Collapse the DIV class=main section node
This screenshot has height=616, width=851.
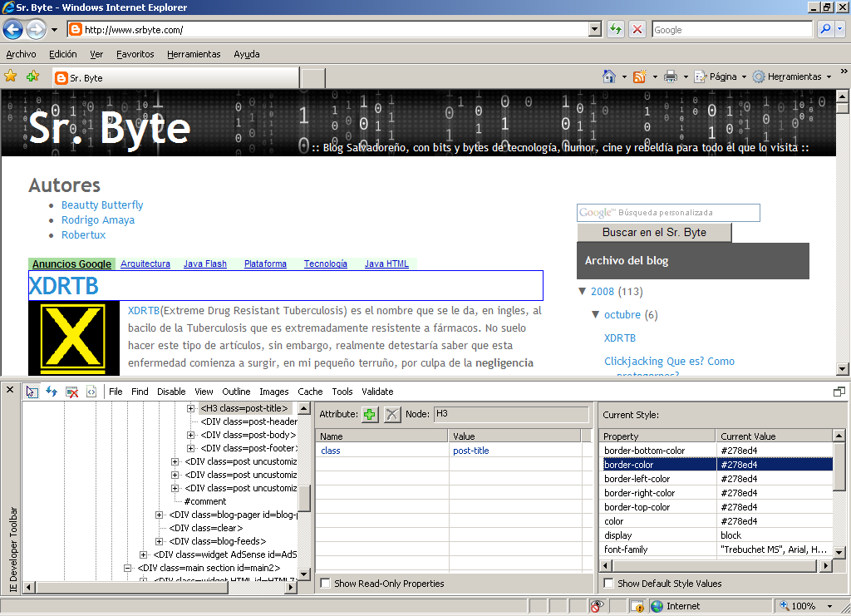(127, 568)
